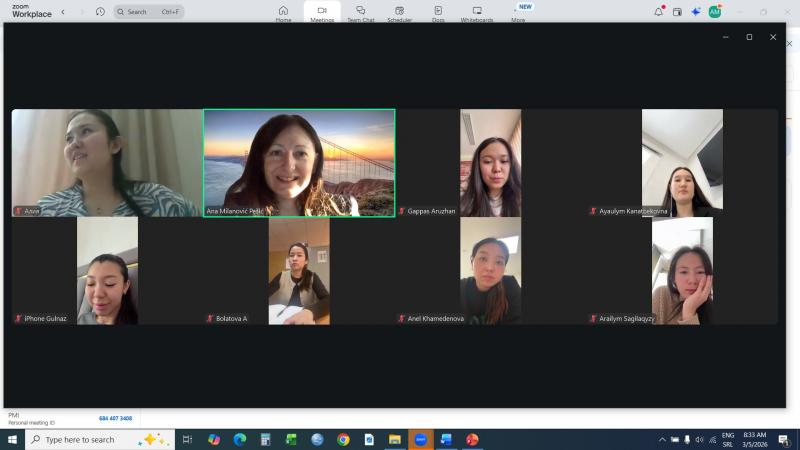Go back with the left arrow

click(63, 12)
